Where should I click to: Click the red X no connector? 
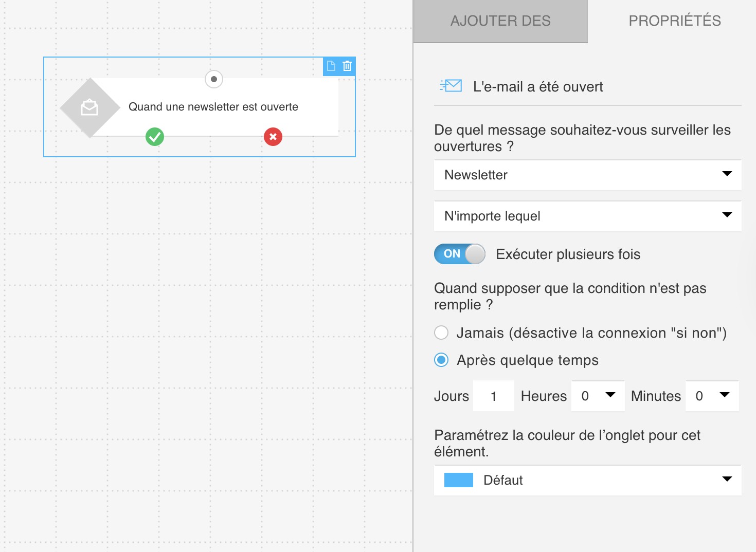273,137
